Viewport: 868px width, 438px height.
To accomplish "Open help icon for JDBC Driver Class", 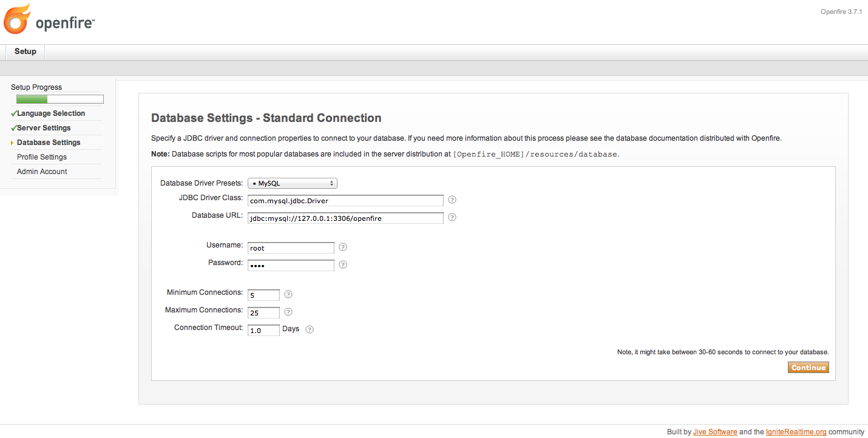I will point(452,200).
